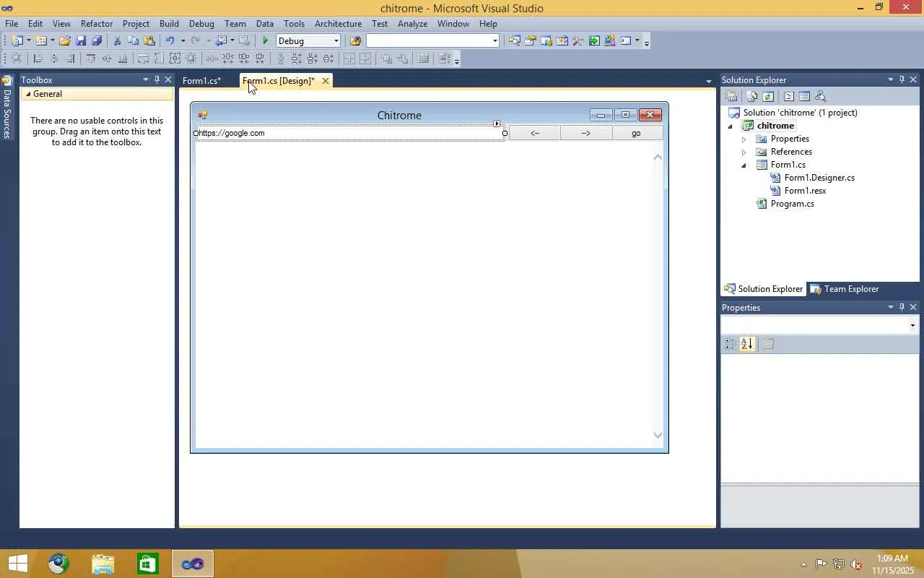Click the View Code icon in Solution Explorer
The height and width of the screenshot is (578, 924).
[789, 97]
